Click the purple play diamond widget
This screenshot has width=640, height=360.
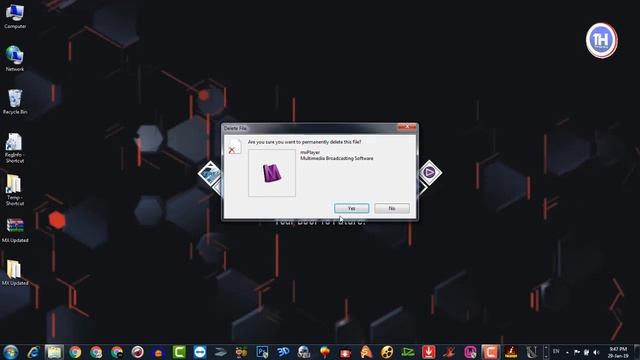click(x=429, y=173)
